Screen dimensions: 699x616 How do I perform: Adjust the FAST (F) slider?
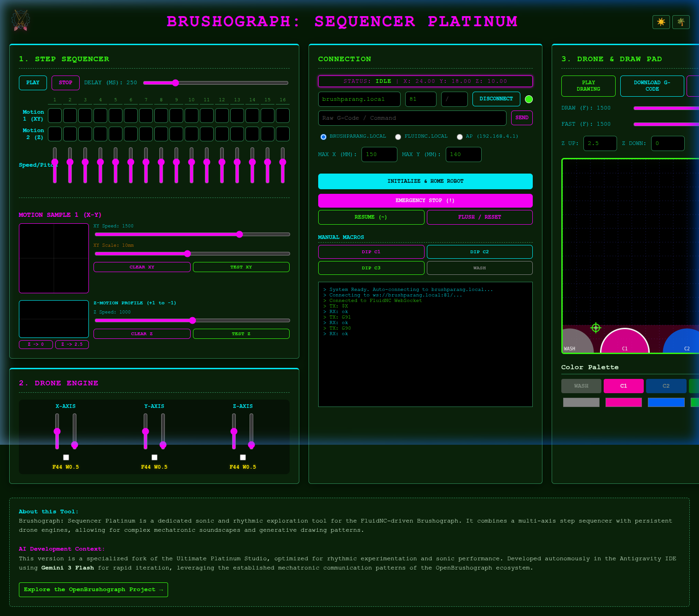[666, 124]
